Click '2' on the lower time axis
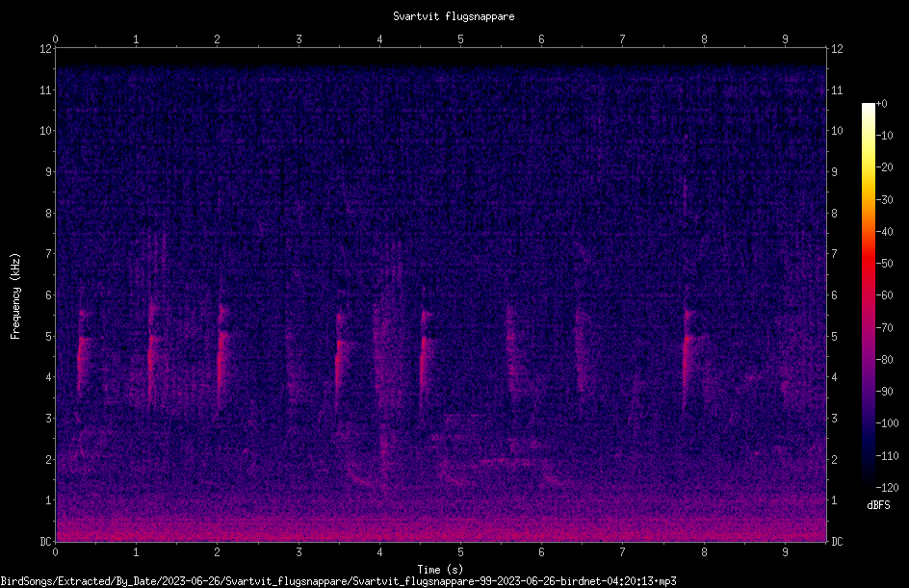The image size is (909, 588). point(217,552)
